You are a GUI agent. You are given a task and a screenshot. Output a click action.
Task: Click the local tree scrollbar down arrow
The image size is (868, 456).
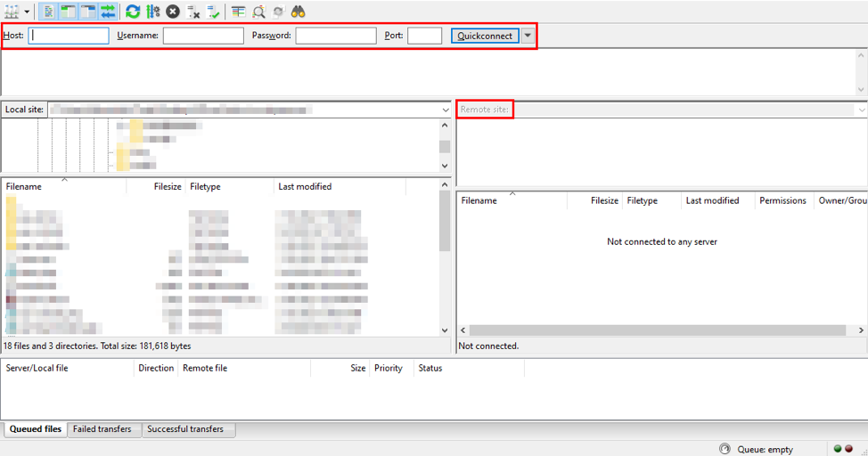point(445,166)
